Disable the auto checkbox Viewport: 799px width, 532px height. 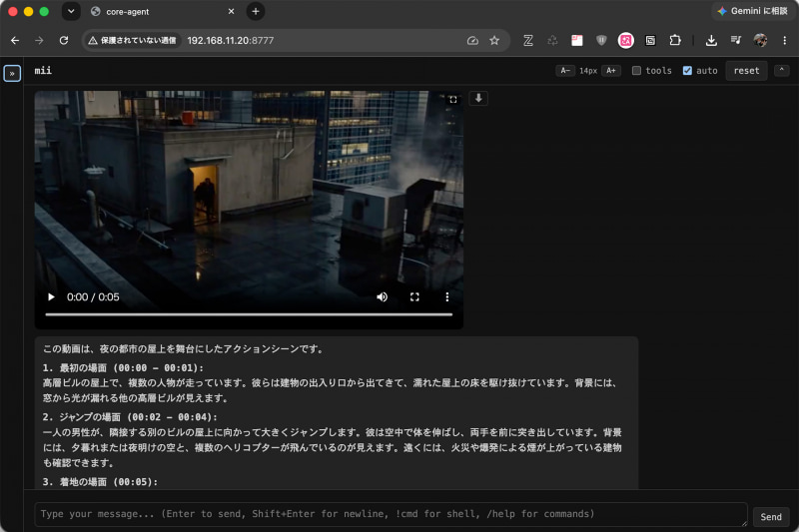687,71
